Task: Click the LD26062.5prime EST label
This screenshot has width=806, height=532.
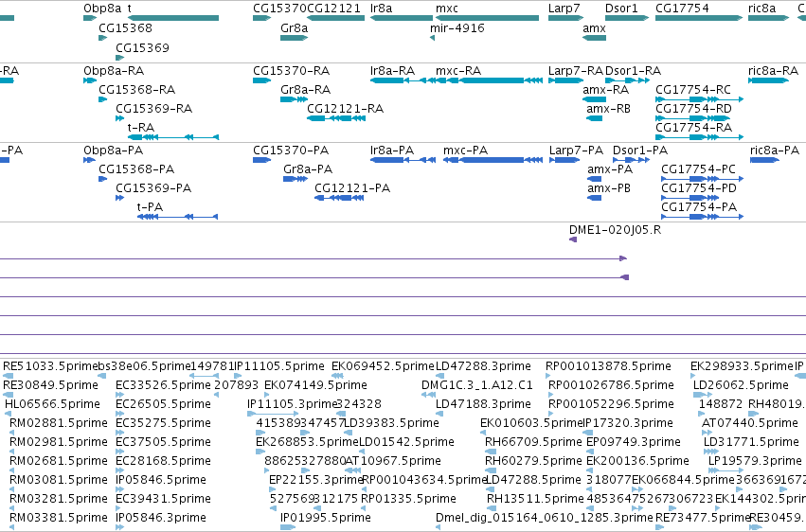Action: pyautogui.click(x=741, y=385)
